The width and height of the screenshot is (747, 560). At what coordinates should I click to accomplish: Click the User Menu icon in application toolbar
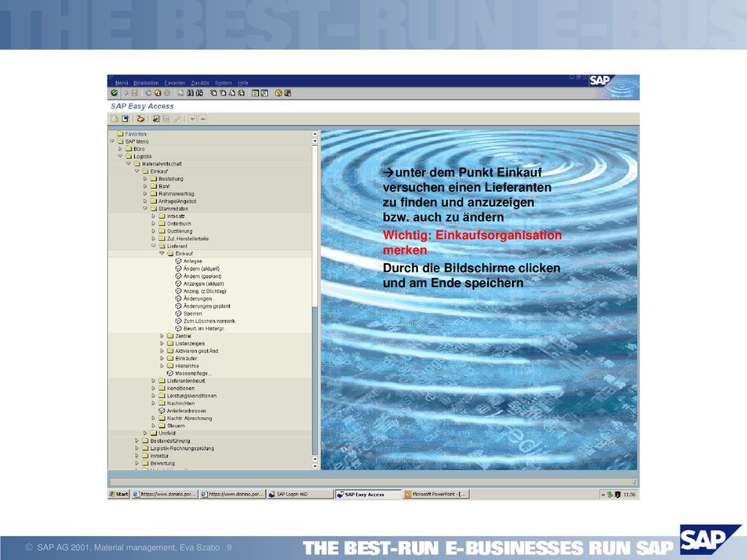pos(115,119)
